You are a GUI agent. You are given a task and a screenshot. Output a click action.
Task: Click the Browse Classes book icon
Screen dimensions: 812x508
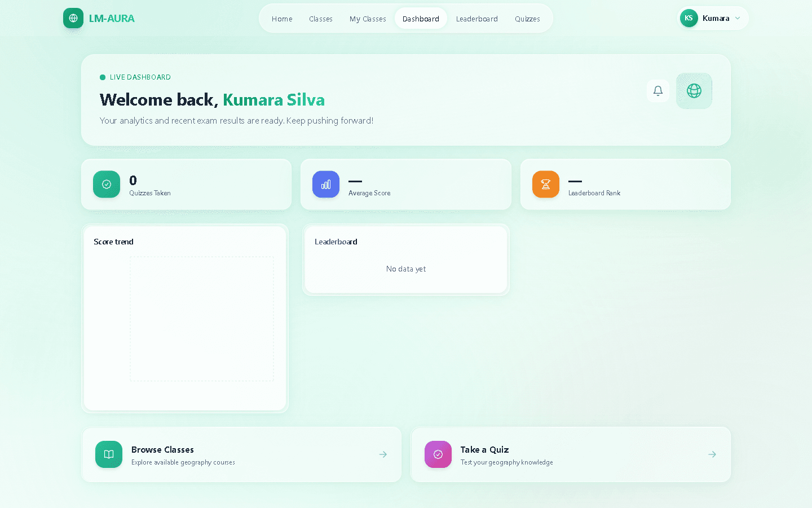109,454
